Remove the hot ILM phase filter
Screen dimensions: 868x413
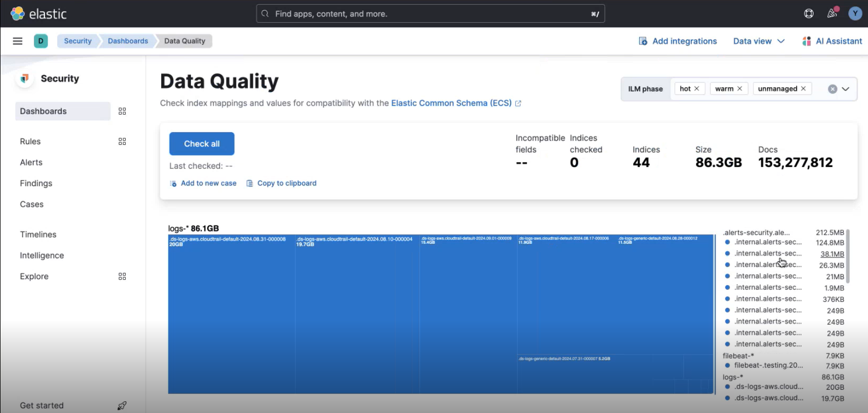click(x=697, y=89)
